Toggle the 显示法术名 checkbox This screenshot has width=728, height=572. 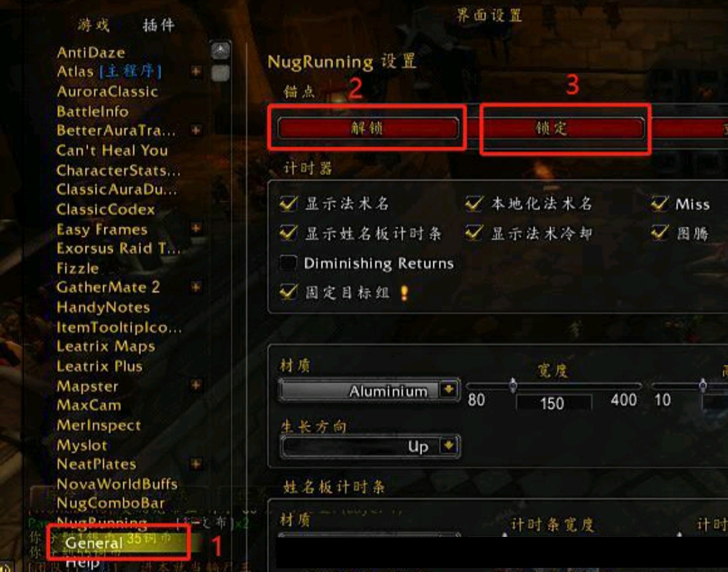click(x=289, y=203)
